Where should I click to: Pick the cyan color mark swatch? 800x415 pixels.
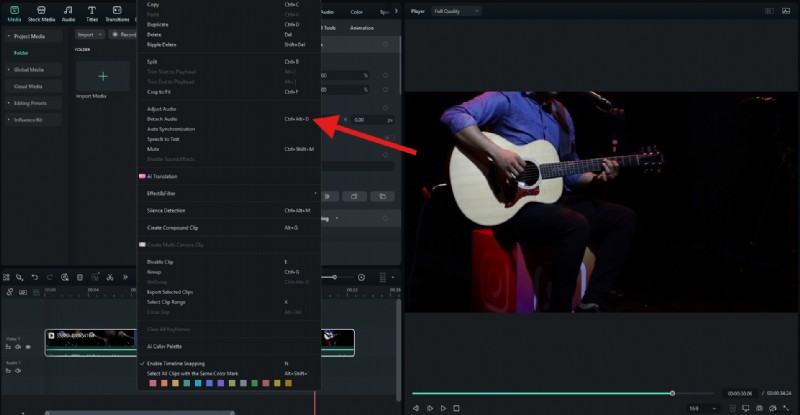[198, 383]
